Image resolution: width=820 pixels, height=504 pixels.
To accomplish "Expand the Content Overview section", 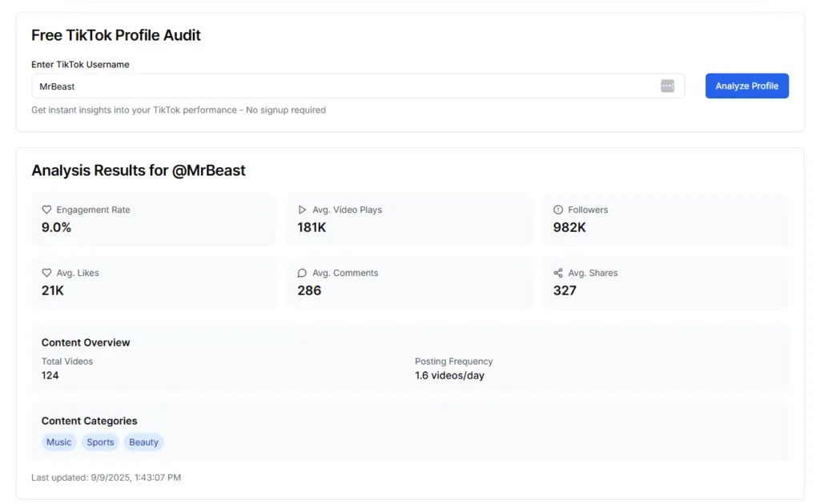I will tap(86, 342).
